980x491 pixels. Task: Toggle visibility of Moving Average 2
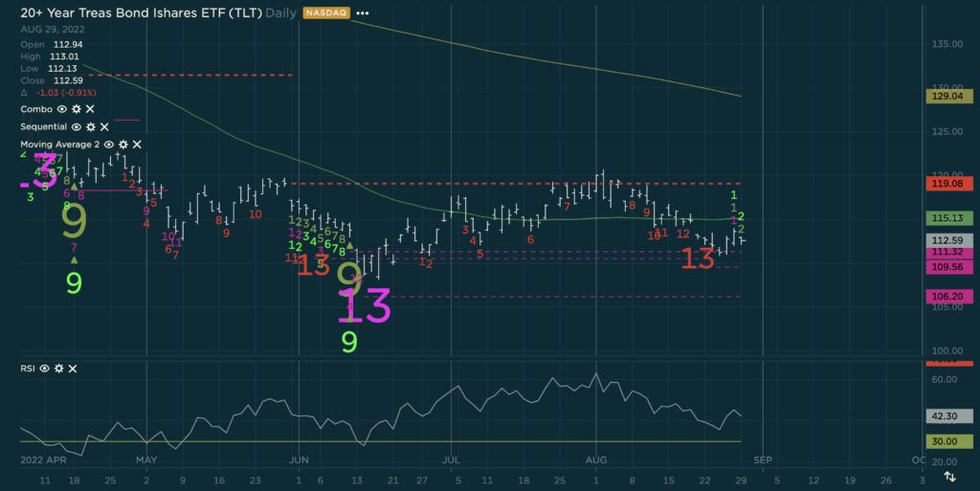point(109,145)
